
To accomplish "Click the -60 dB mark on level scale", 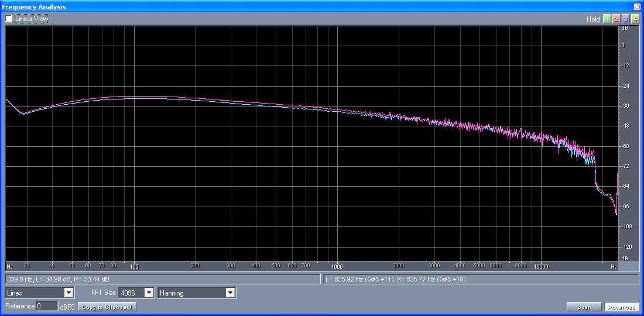I will pyautogui.click(x=625, y=146).
